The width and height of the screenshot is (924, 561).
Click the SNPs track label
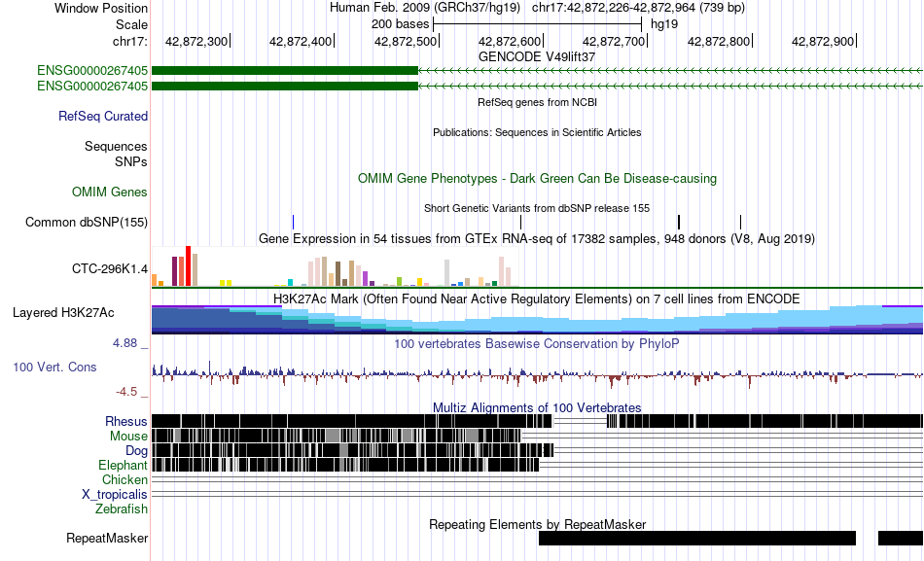pos(131,161)
